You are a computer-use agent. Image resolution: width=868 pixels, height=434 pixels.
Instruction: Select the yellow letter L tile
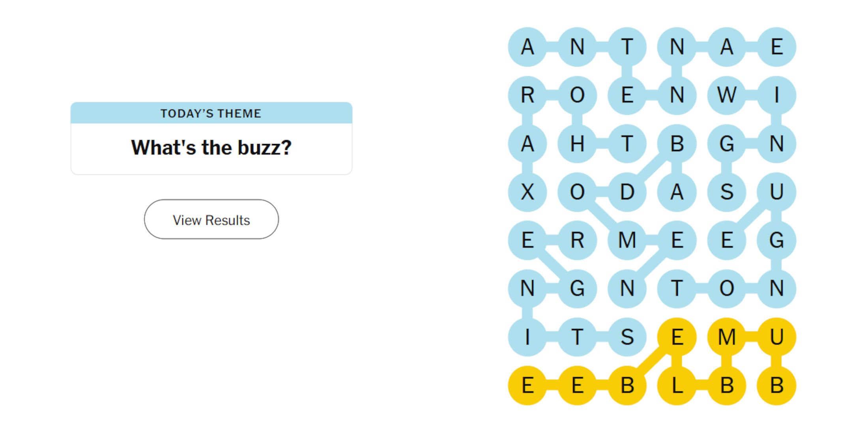click(x=677, y=385)
